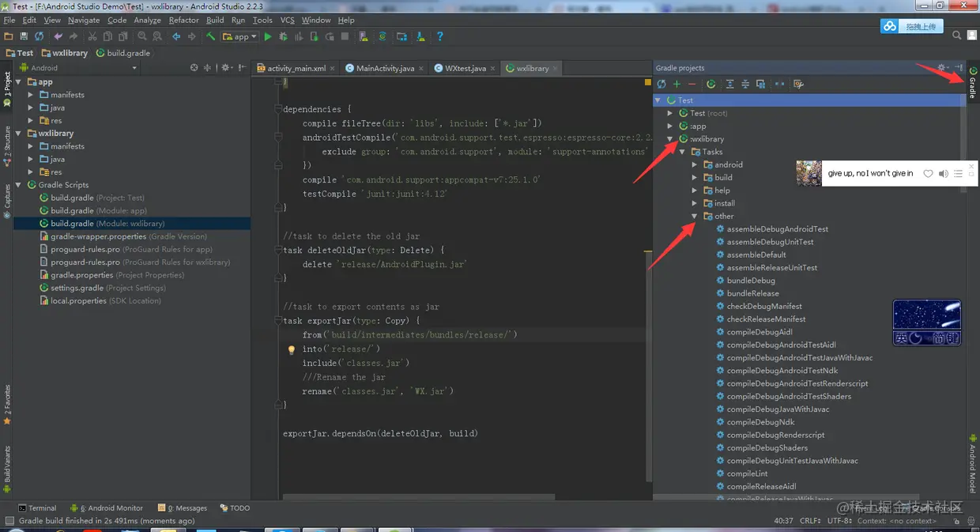The height and width of the screenshot is (532, 980).
Task: Mute the music widget speaker icon
Action: [x=943, y=173]
